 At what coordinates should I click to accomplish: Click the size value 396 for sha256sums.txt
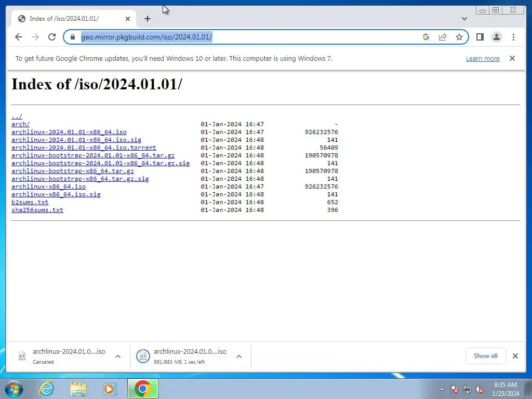coord(332,210)
